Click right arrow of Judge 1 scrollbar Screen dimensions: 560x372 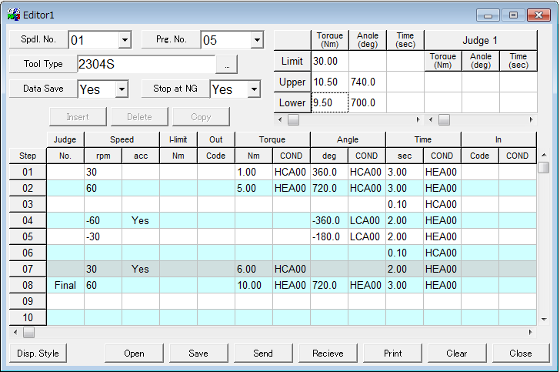click(x=531, y=120)
